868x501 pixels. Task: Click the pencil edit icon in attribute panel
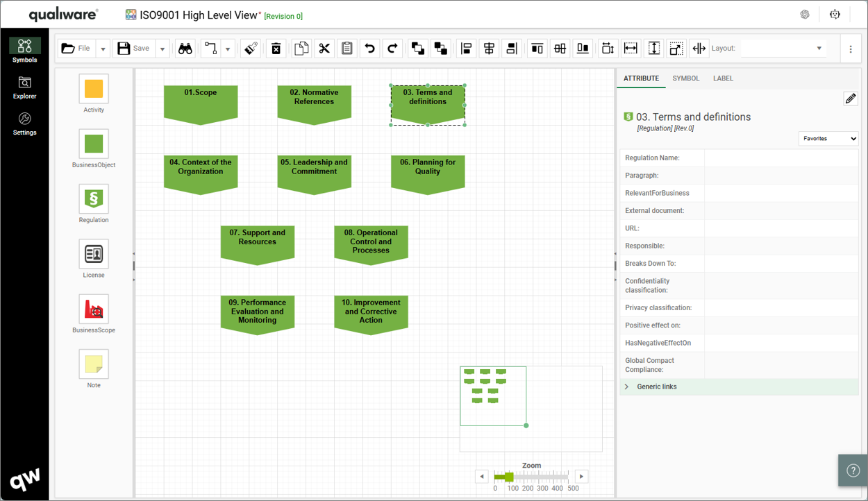(850, 99)
